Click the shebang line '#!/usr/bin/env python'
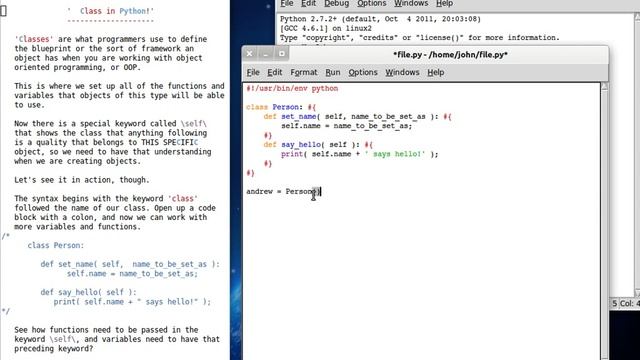Viewport: 640px width, 360px height. pyautogui.click(x=292, y=88)
